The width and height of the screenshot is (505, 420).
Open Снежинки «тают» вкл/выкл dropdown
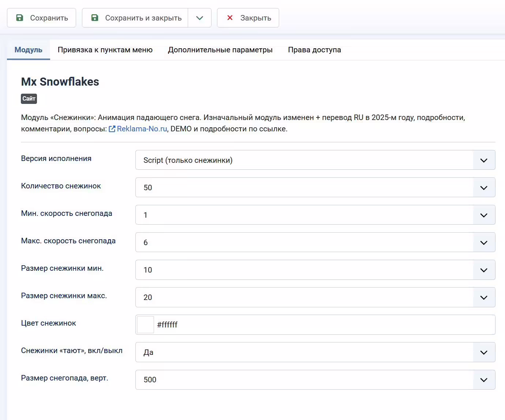point(315,352)
